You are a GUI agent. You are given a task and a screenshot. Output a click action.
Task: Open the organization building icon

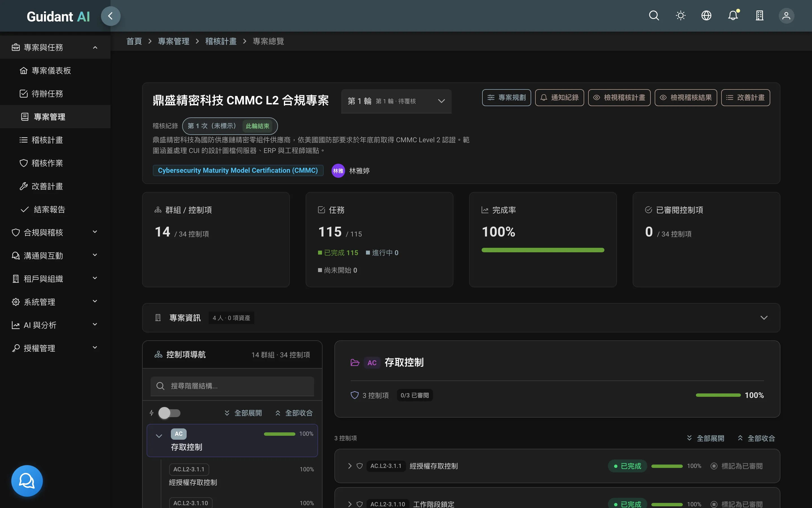[759, 16]
